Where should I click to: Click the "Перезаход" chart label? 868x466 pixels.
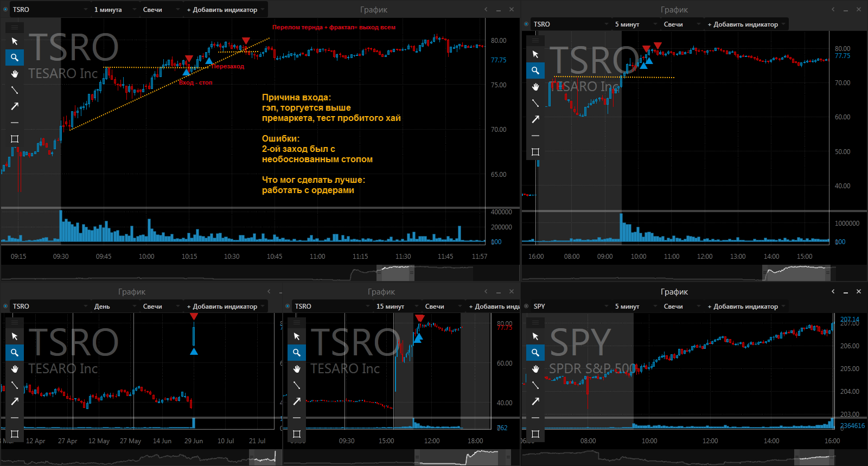[x=228, y=66]
